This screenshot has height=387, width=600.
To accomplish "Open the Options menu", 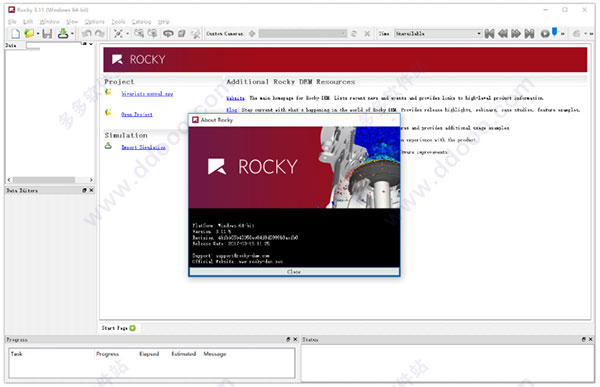I will point(95,22).
